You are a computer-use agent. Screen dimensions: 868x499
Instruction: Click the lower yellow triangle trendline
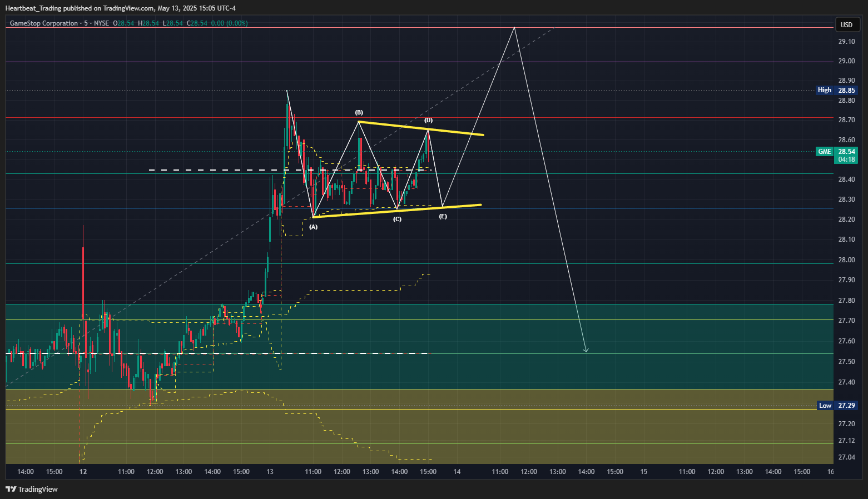pos(397,211)
